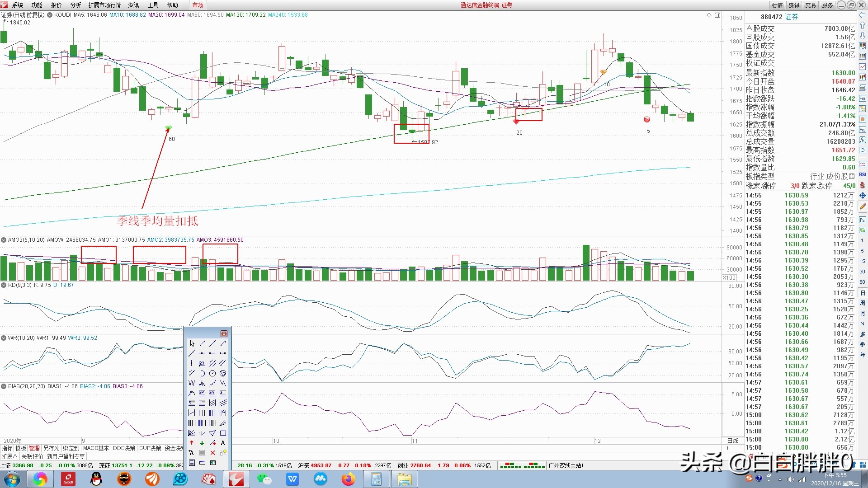Click the diamond icon at chart top-right
Viewport: 868px width, 488px height.
709,15
